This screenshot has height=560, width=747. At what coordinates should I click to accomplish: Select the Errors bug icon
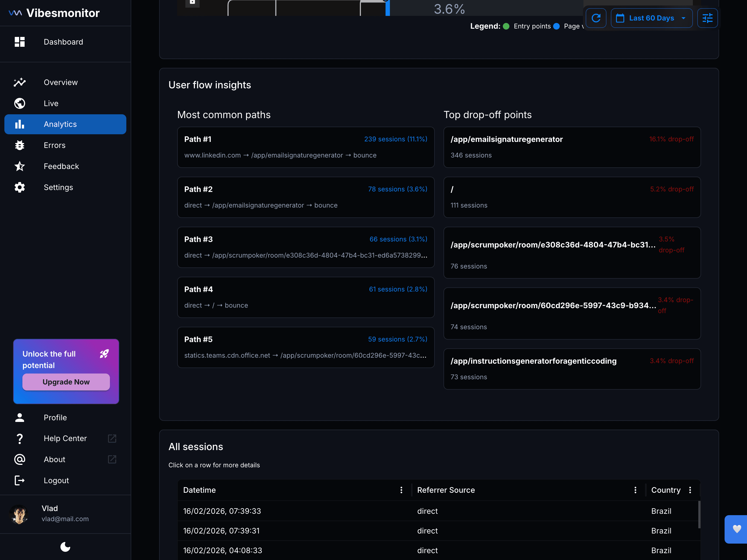[x=20, y=145]
